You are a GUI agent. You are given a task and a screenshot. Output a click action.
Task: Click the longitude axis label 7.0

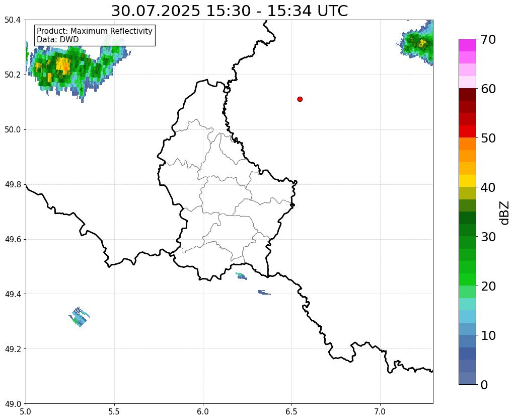[381, 412]
